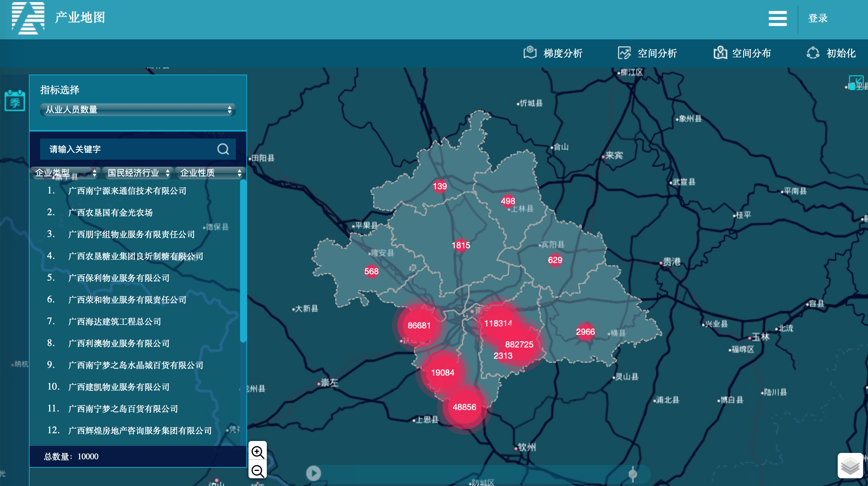The width and height of the screenshot is (868, 486).
Task: Select 广西利澳物业服务有限公司
Action: click(x=119, y=343)
